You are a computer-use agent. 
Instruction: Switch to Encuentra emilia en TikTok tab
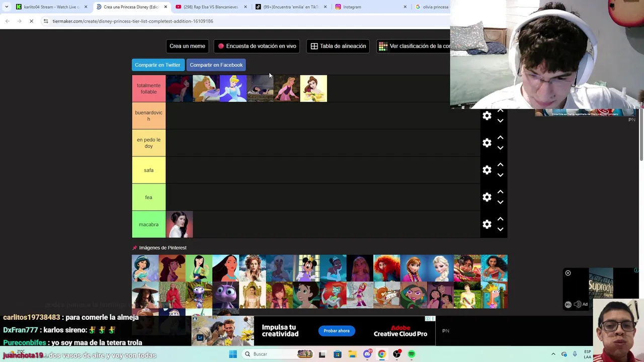290,7
